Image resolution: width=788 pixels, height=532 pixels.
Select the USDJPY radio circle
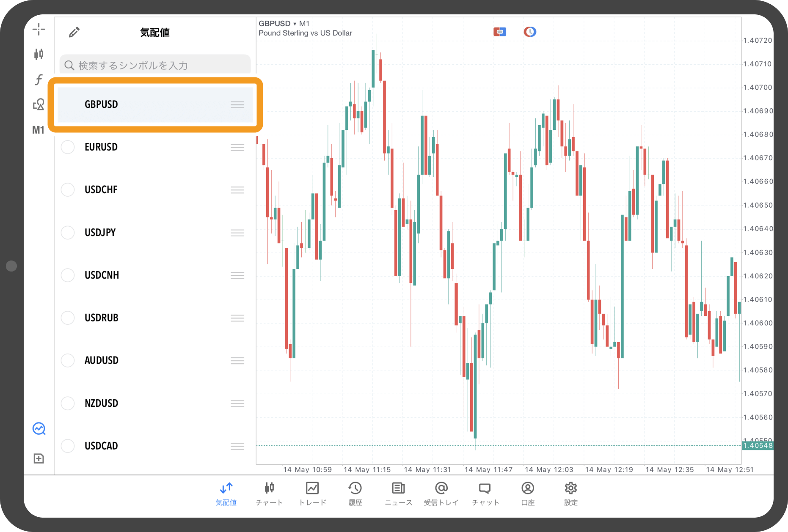tap(68, 233)
